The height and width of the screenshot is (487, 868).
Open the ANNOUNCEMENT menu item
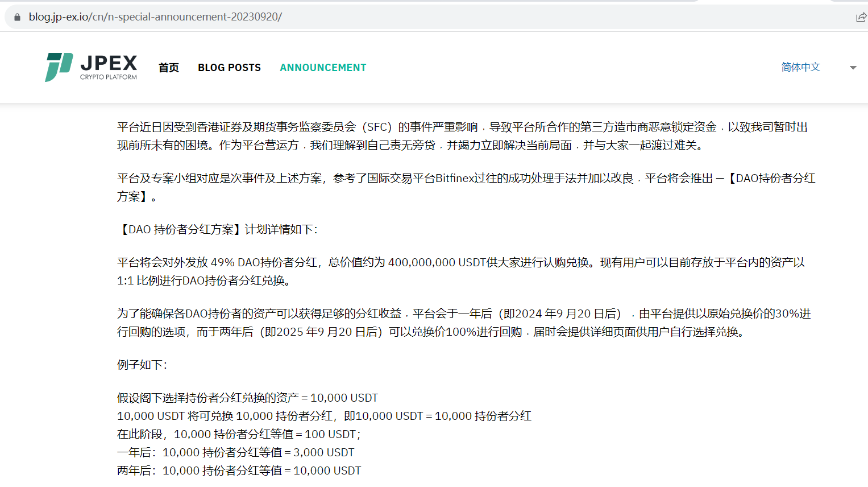pos(323,68)
